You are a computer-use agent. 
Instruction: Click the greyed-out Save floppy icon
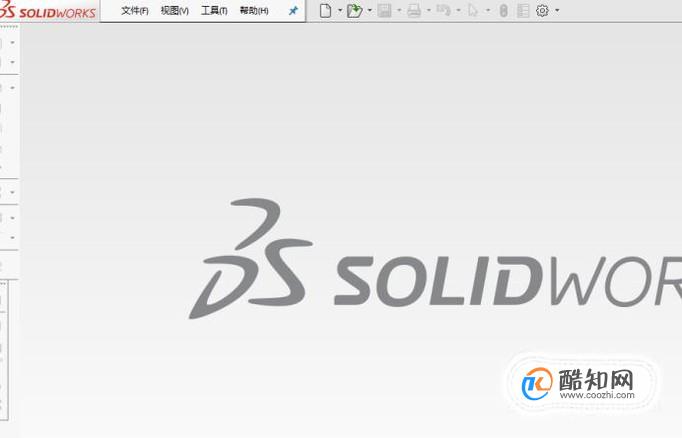pyautogui.click(x=384, y=10)
